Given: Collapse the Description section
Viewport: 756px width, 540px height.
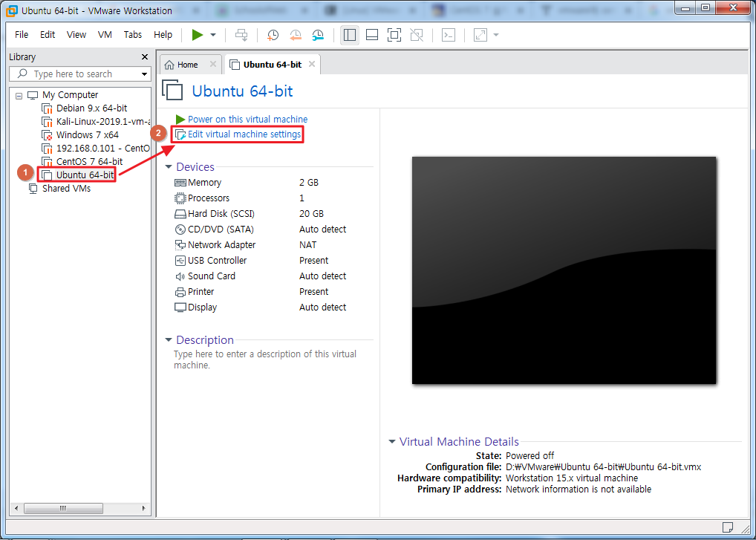Looking at the screenshot, I should coord(169,340).
